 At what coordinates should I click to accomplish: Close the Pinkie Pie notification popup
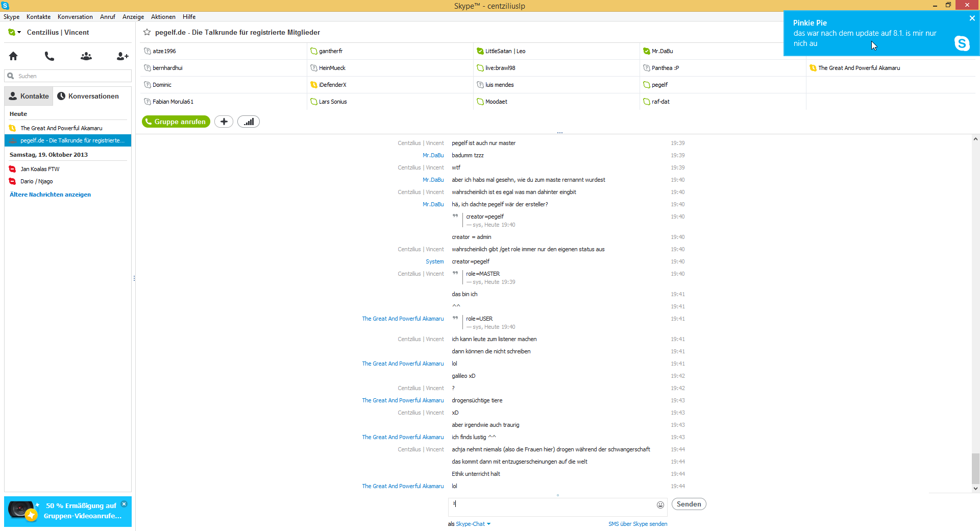[x=972, y=18]
